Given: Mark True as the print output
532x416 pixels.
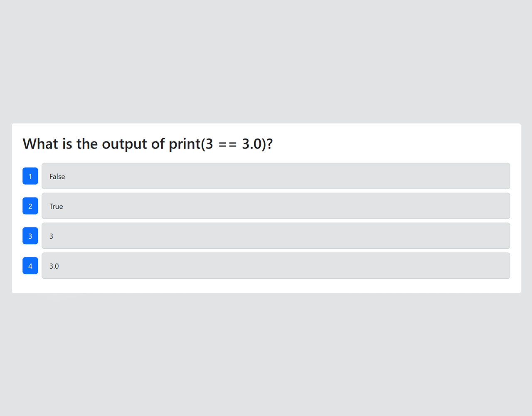Looking at the screenshot, I should click(276, 206).
